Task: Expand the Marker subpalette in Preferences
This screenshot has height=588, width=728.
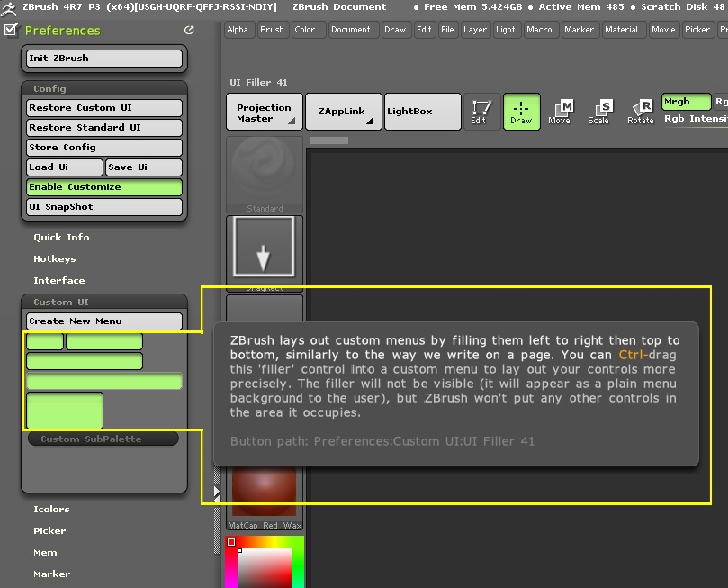Action: [52, 574]
